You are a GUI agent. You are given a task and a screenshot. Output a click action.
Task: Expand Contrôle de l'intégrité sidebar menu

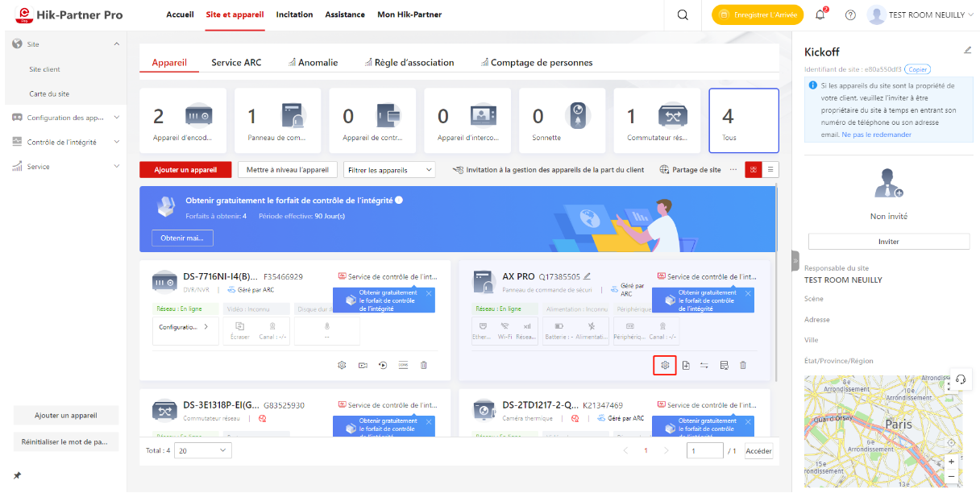pyautogui.click(x=117, y=142)
